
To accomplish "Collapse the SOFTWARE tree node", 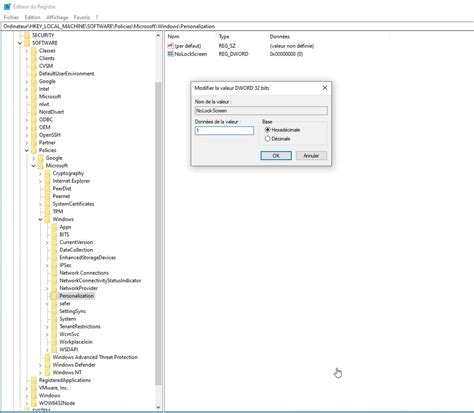I will click(20, 43).
